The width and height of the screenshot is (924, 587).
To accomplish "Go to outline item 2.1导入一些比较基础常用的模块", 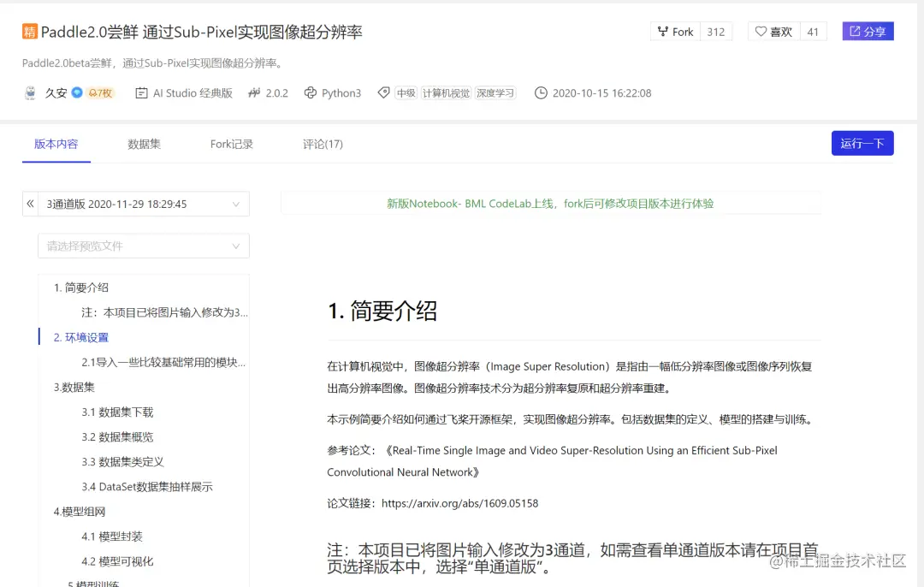I will (x=163, y=363).
